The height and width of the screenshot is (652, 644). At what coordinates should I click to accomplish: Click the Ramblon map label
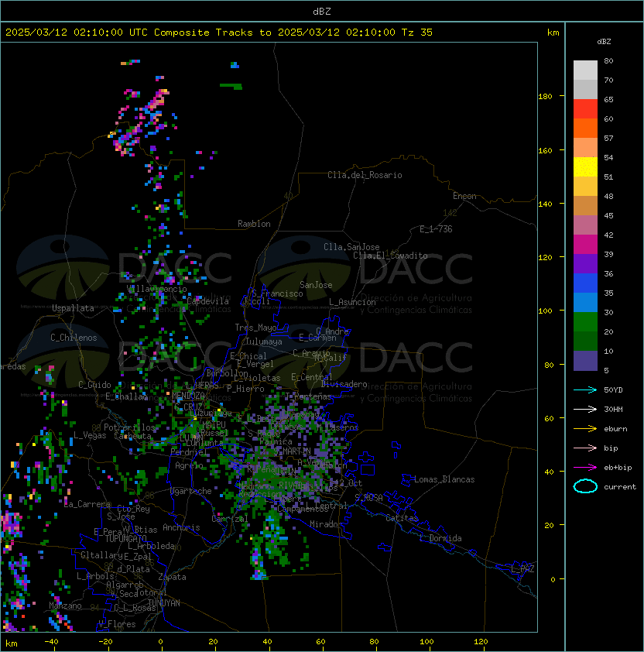point(254,224)
